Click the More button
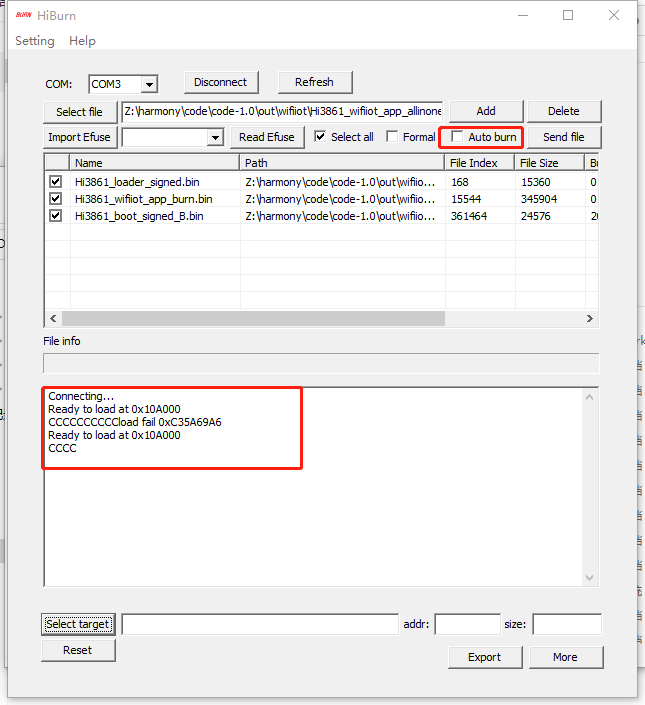 pyautogui.click(x=566, y=657)
